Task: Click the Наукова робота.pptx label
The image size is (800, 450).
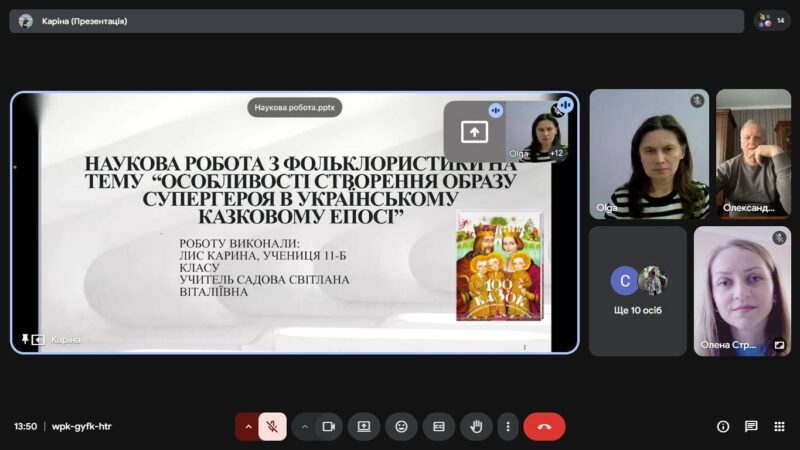Action: click(x=295, y=108)
